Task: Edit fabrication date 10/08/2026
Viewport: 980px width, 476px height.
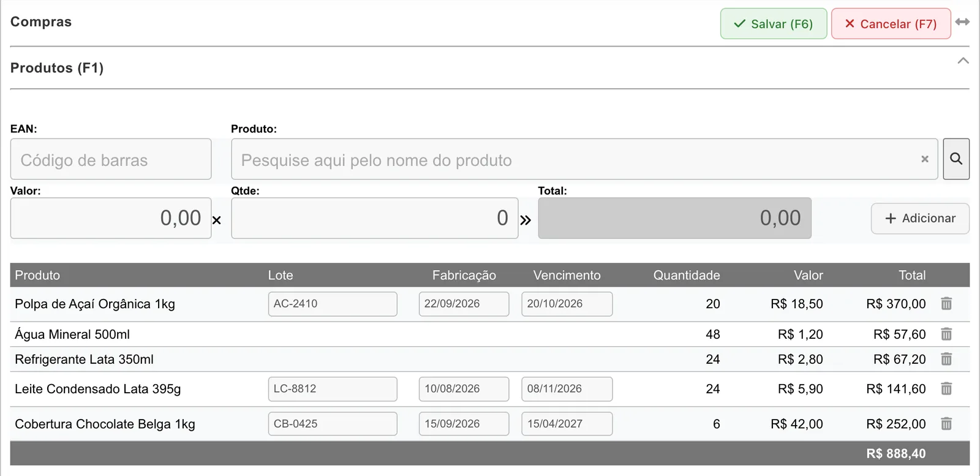Action: (x=464, y=389)
